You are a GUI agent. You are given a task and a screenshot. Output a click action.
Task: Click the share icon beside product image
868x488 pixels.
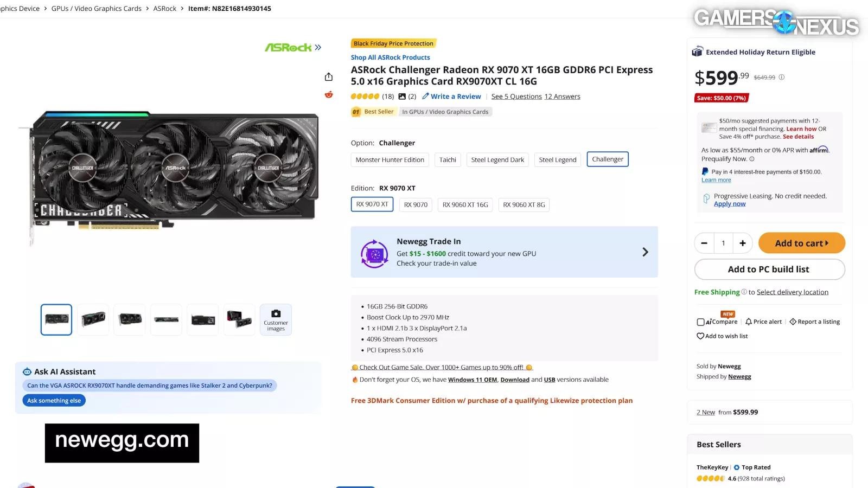[x=328, y=77]
